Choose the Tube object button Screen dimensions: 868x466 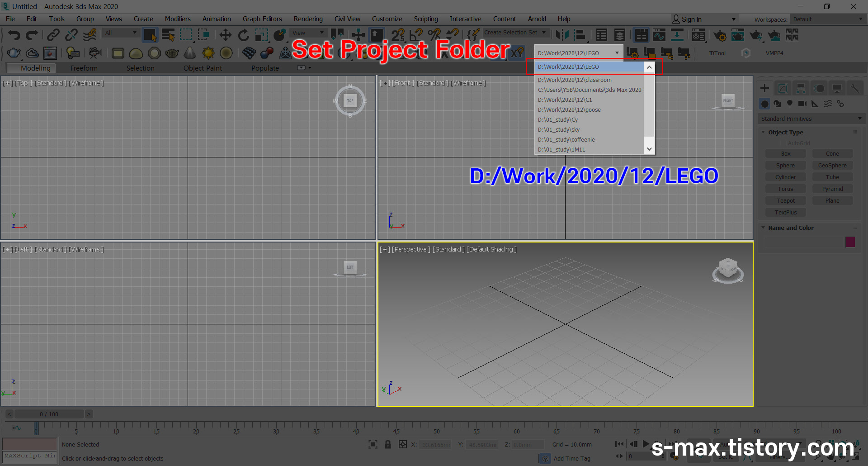pyautogui.click(x=832, y=177)
